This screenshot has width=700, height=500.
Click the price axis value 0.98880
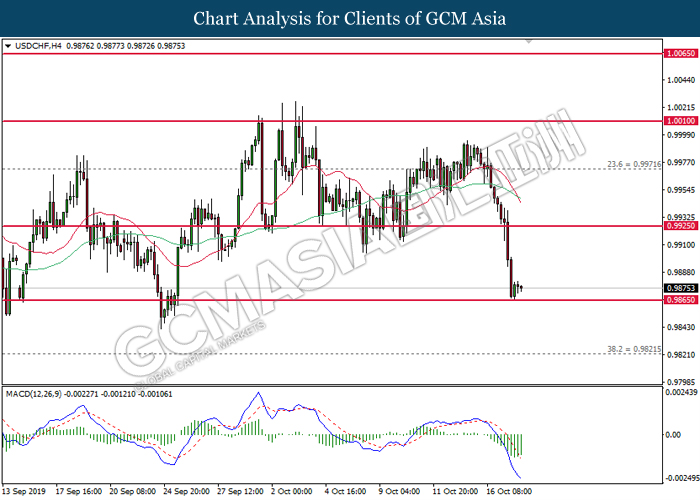[681, 272]
